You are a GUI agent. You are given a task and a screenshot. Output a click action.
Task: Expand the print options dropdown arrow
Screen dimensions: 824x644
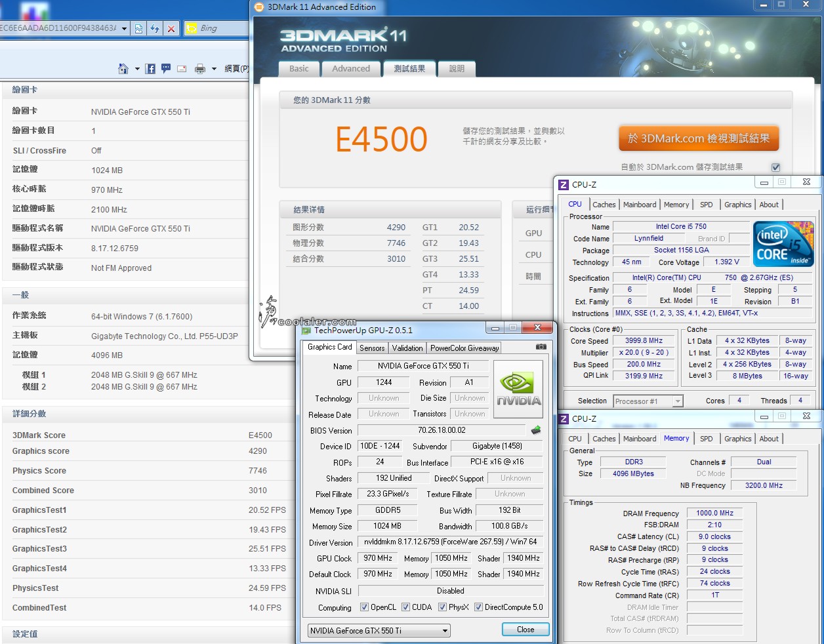214,69
